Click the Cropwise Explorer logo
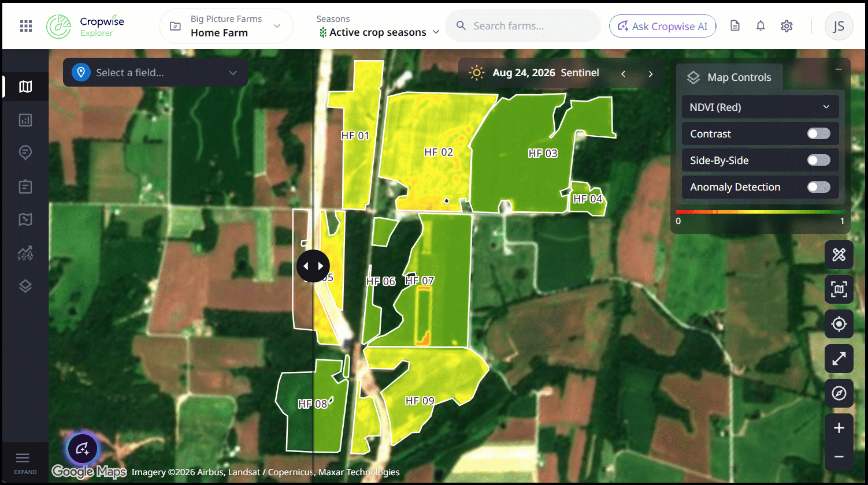Image resolution: width=868 pixels, height=485 pixels. (86, 27)
